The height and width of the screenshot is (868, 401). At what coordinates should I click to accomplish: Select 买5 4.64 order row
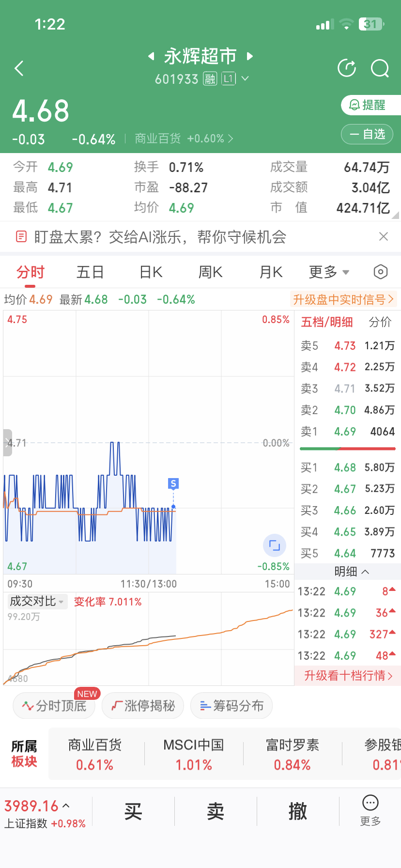[348, 553]
